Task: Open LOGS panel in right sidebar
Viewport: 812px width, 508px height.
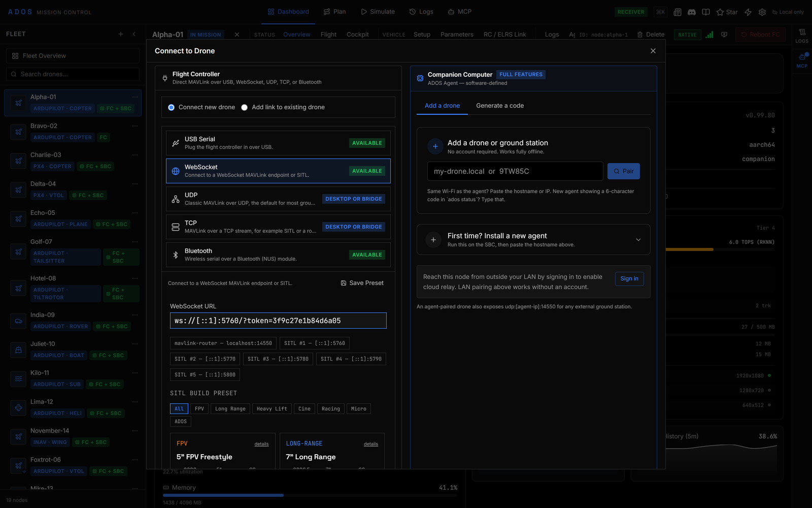Action: coord(802,36)
